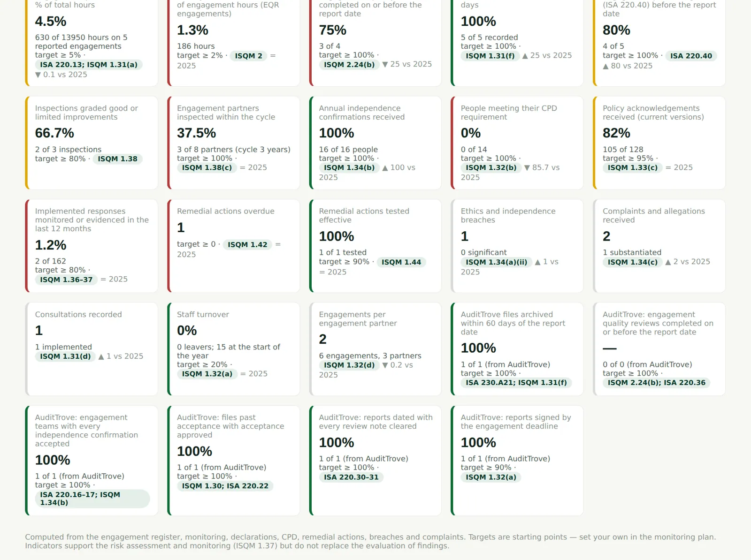Select the ISA 220.40 reference tag
Screen dimensions: 751x560
point(691,56)
